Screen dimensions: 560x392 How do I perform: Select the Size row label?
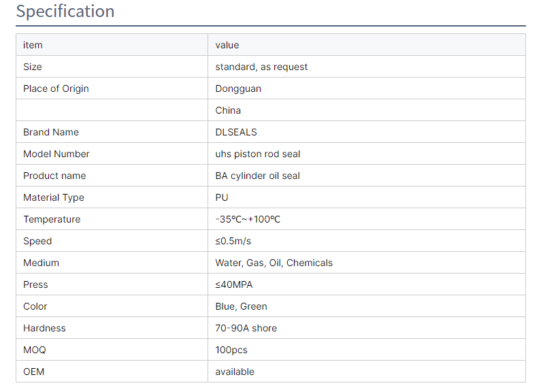[33, 67]
